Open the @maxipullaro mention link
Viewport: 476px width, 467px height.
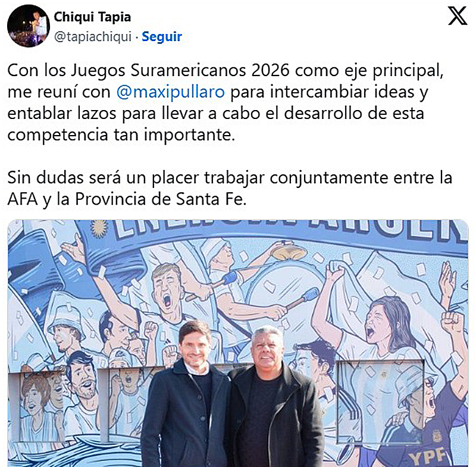[171, 92]
